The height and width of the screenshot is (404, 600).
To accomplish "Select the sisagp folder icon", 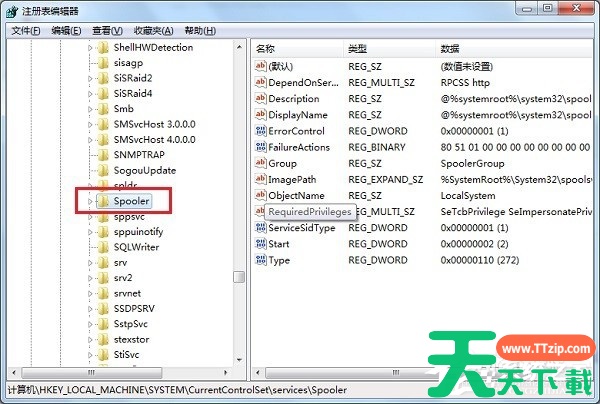I will pos(103,63).
